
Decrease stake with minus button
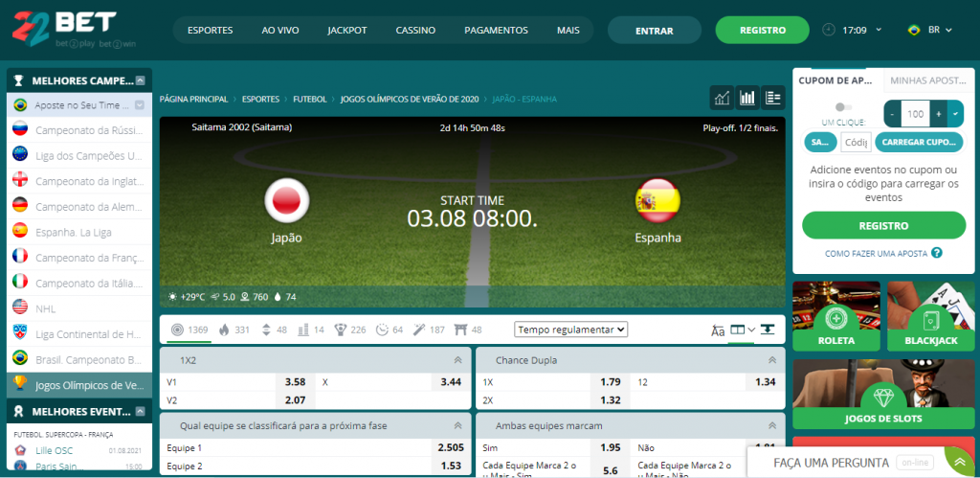click(892, 114)
